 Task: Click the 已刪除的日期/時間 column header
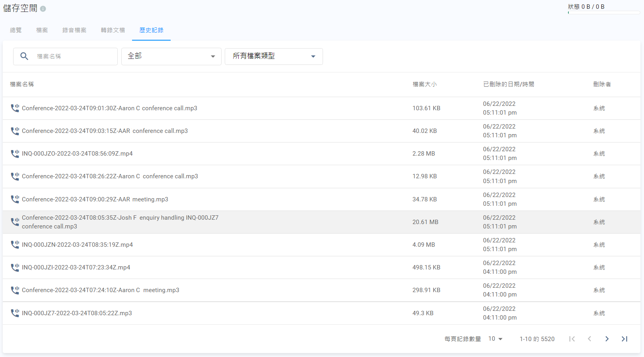click(x=508, y=84)
